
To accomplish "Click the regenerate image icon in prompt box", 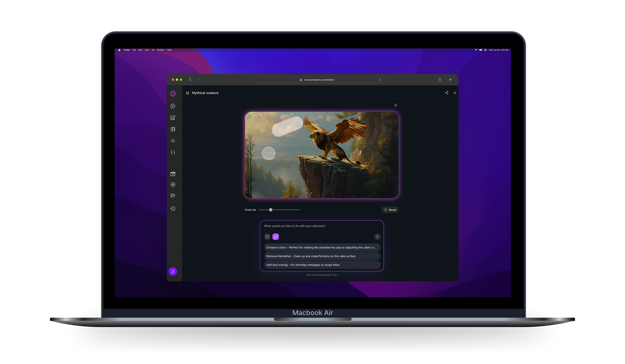I will tap(377, 237).
